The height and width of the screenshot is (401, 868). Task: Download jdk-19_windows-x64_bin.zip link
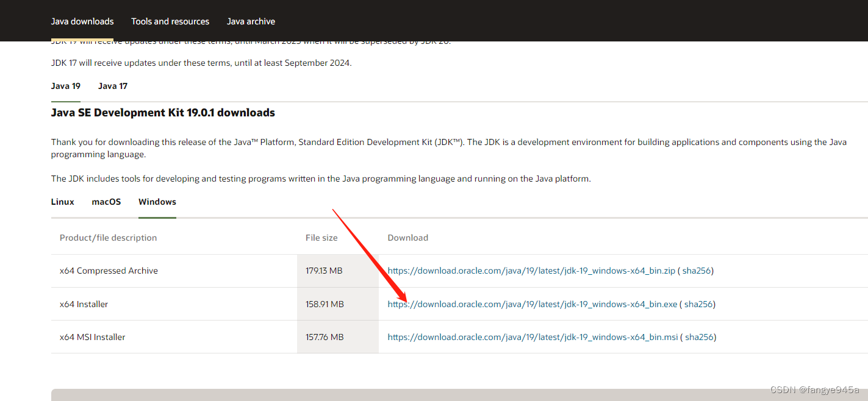(x=531, y=271)
